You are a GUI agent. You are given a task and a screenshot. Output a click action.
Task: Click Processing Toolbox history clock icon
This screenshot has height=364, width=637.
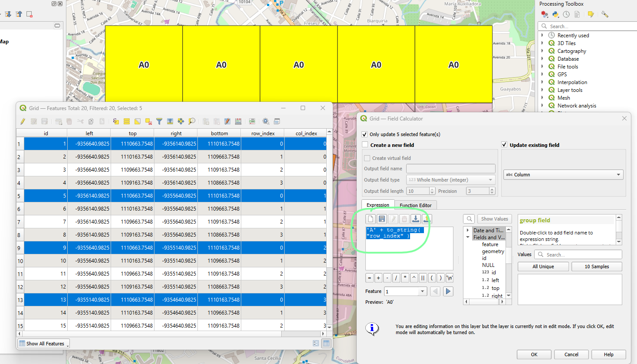[x=566, y=14]
